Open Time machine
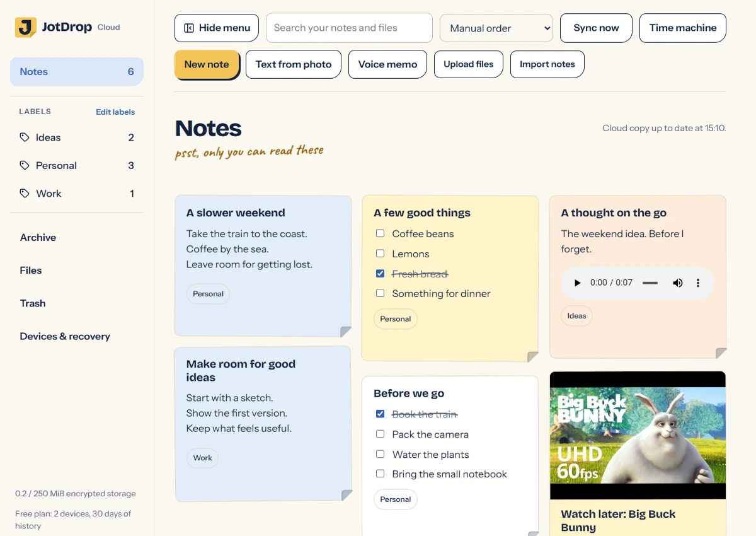 (683, 28)
